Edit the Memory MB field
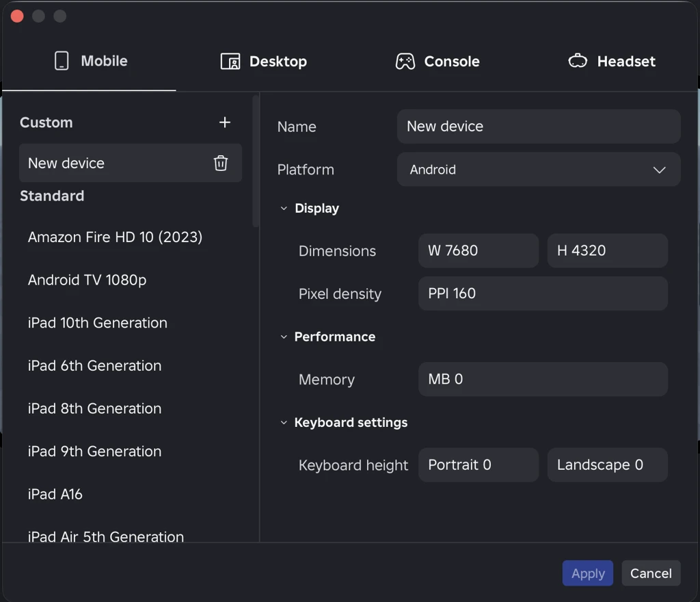This screenshot has height=602, width=700. (543, 379)
